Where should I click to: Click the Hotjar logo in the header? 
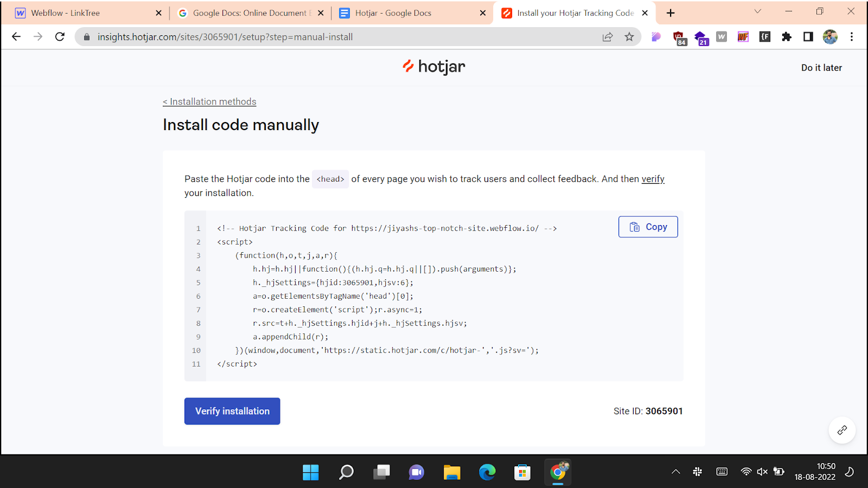pyautogui.click(x=434, y=67)
